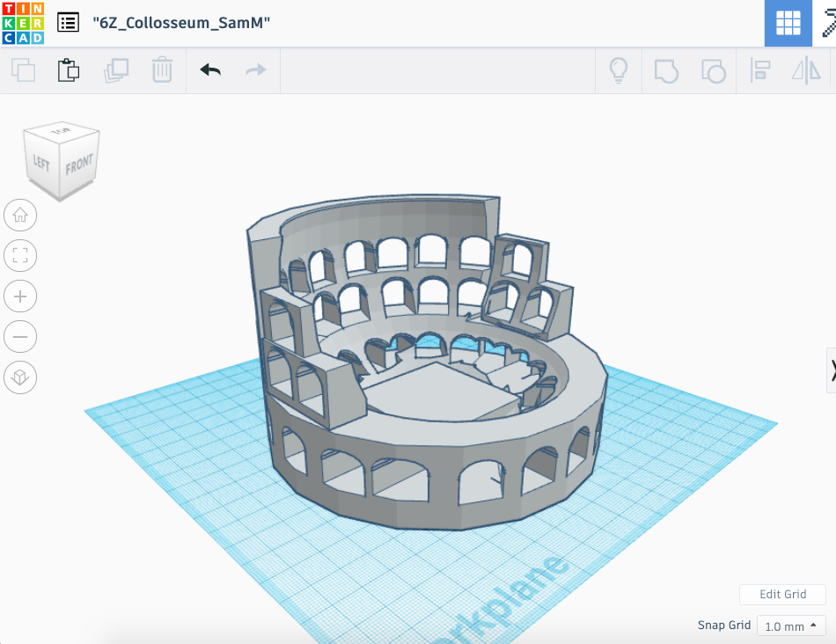836x644 pixels.
Task: Click the Ungroup shapes icon
Action: 713,70
